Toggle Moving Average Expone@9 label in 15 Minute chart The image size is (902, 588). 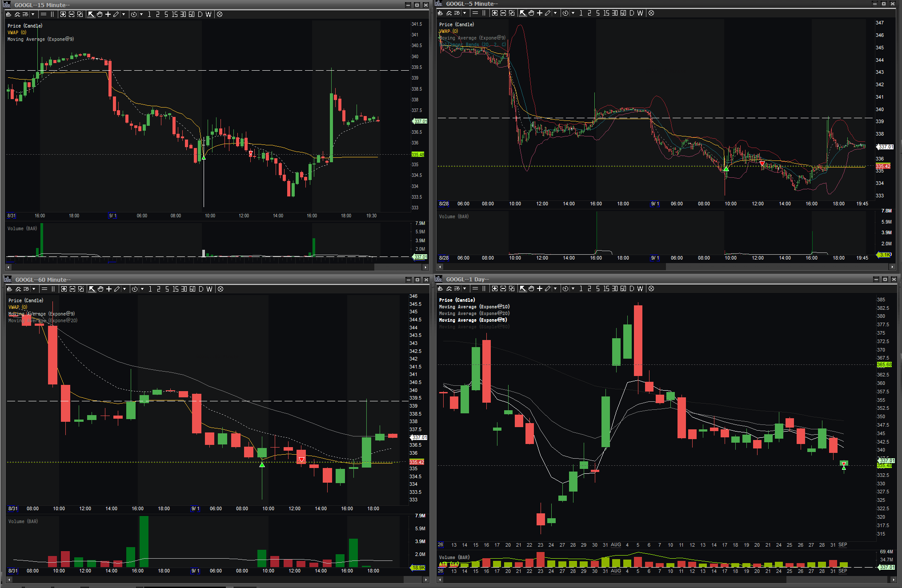pos(40,39)
